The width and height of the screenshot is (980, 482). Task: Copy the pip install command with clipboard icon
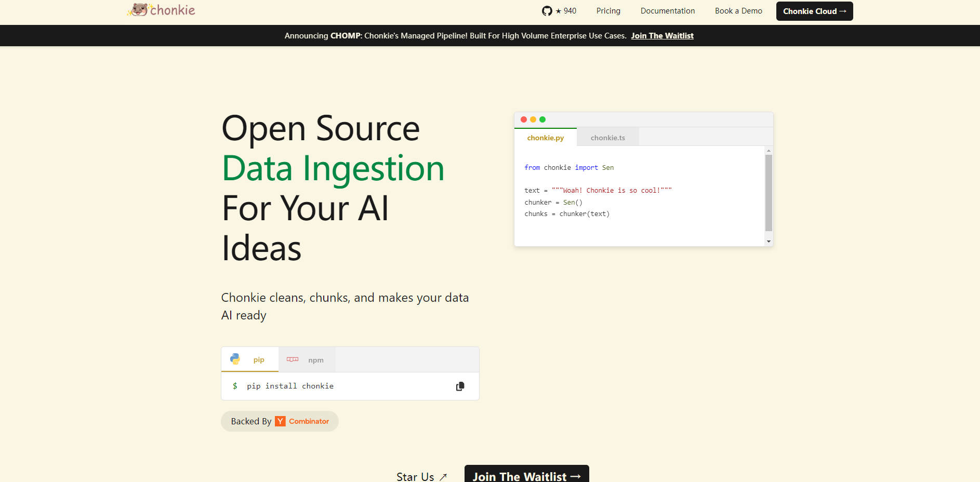pyautogui.click(x=460, y=386)
